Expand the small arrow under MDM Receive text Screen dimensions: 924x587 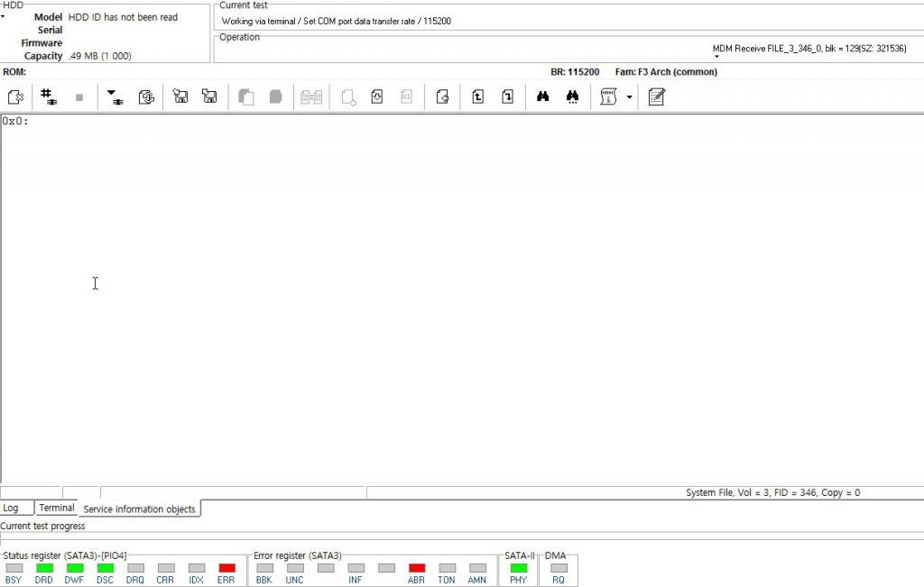pos(716,57)
